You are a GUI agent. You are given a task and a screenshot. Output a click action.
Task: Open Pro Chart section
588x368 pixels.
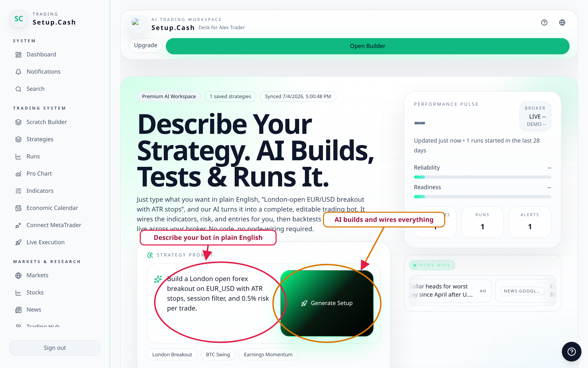tap(55, 174)
